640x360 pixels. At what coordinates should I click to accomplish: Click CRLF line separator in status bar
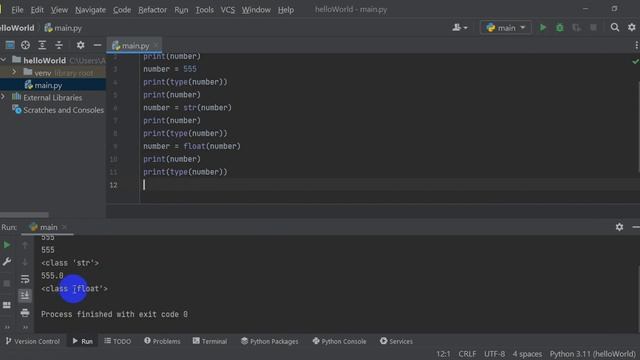pyautogui.click(x=467, y=354)
